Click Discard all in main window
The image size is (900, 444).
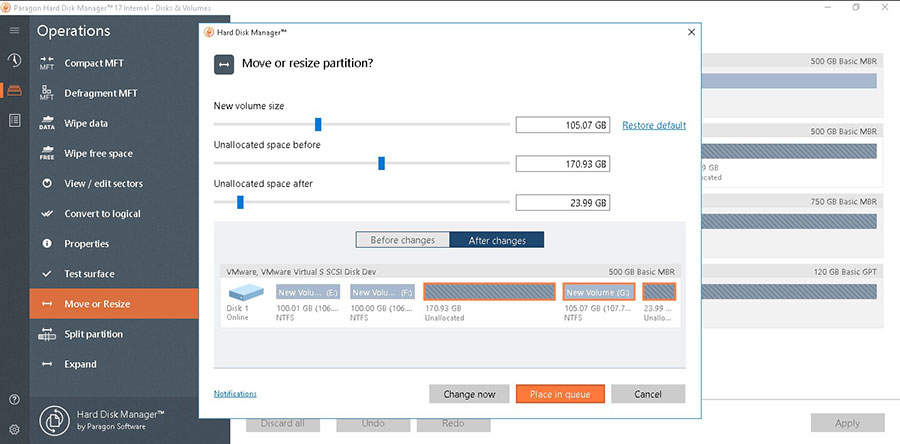point(282,423)
